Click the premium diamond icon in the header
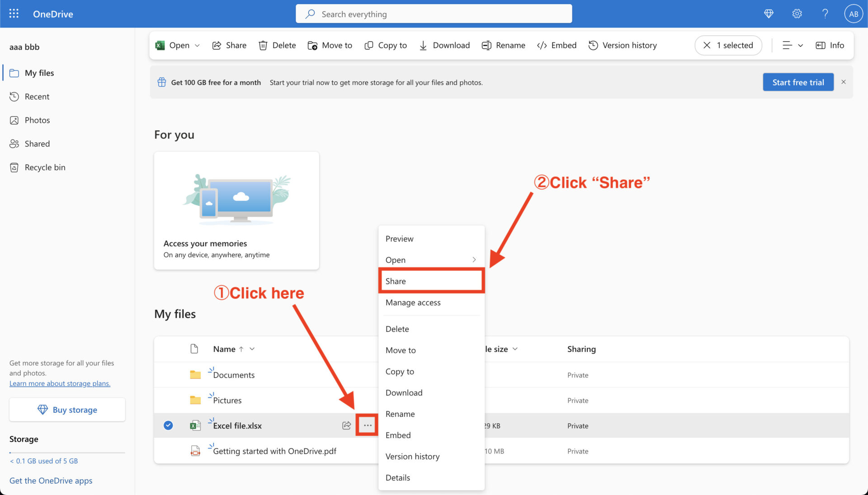The width and height of the screenshot is (868, 495). 769,14
